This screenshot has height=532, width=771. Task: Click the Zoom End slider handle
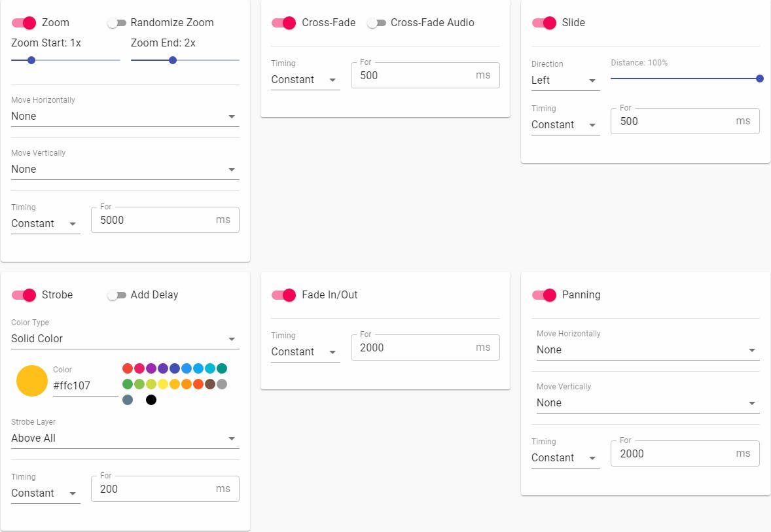click(173, 60)
